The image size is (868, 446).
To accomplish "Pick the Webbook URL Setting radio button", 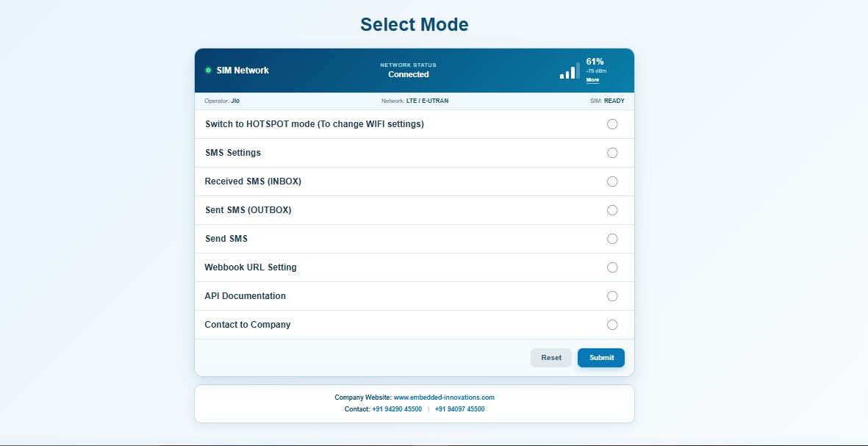I will click(612, 267).
